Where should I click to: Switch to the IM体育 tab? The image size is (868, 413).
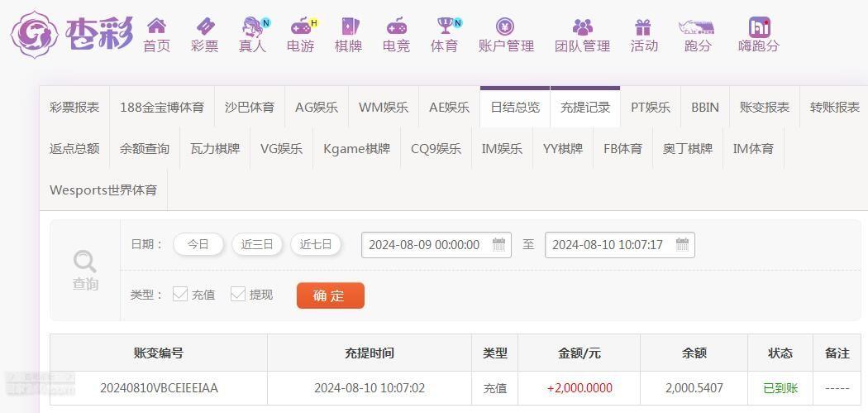(753, 149)
